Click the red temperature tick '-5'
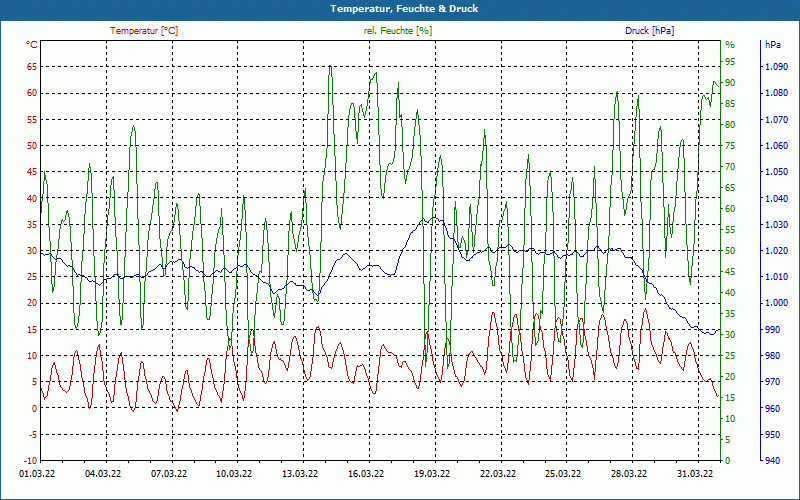This screenshot has height=500, width=800. point(33,434)
